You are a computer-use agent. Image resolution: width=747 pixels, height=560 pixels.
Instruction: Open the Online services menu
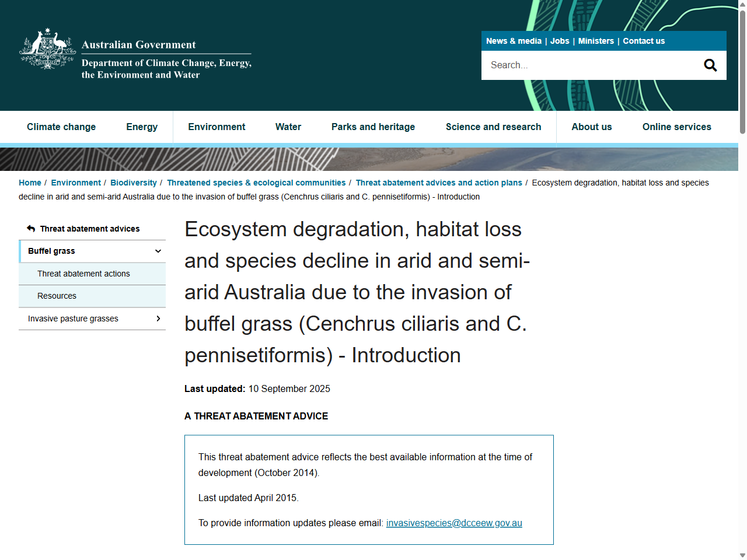tap(677, 127)
